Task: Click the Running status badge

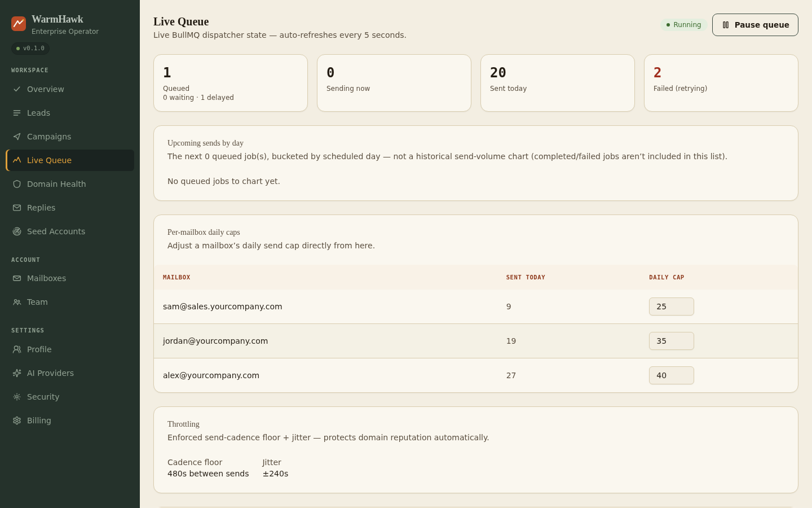Action: [683, 25]
